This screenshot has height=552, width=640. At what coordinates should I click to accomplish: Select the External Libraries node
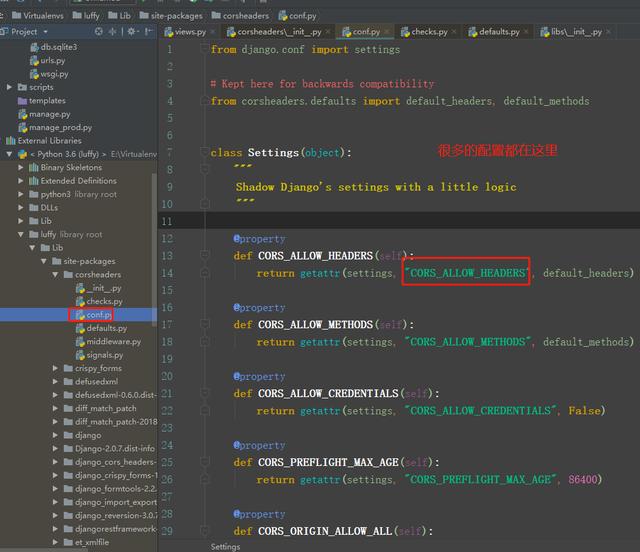pos(44,141)
